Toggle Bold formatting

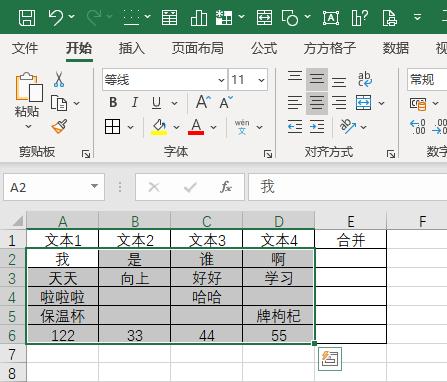(113, 102)
